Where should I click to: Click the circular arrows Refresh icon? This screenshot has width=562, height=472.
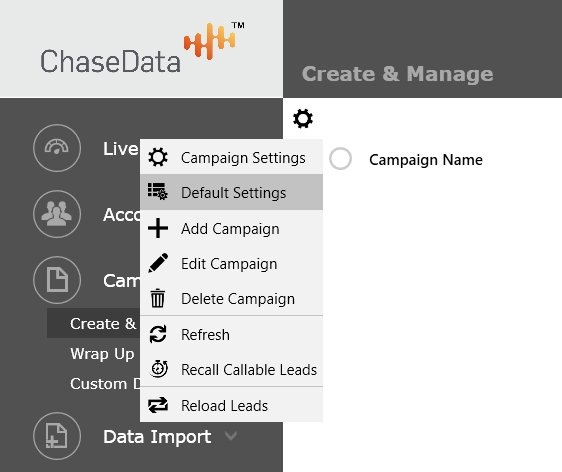pyautogui.click(x=158, y=334)
